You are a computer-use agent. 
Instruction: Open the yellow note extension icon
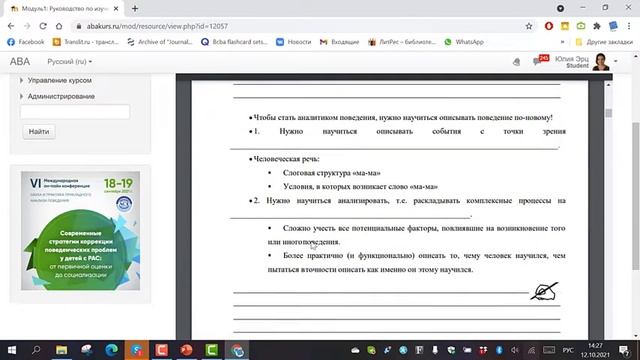point(565,26)
